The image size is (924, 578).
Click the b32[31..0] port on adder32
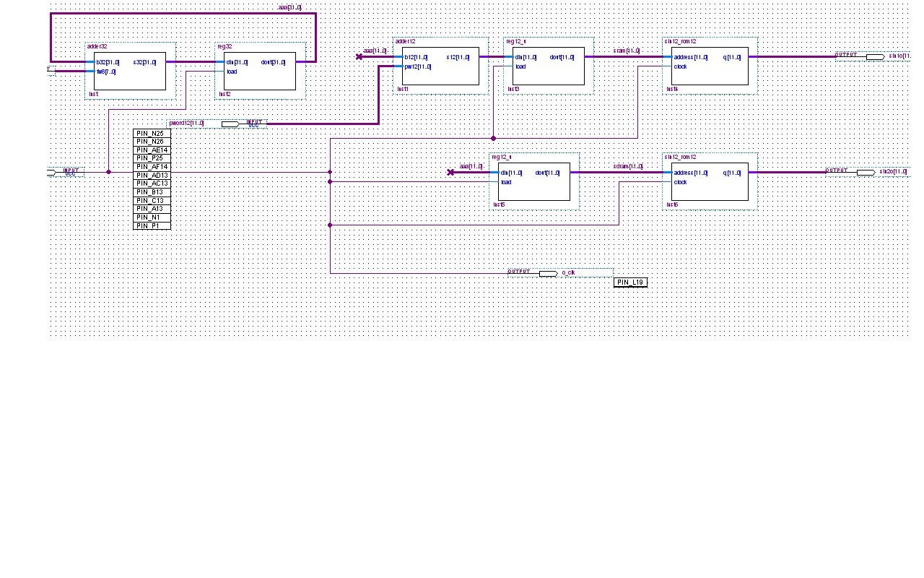coord(108,62)
